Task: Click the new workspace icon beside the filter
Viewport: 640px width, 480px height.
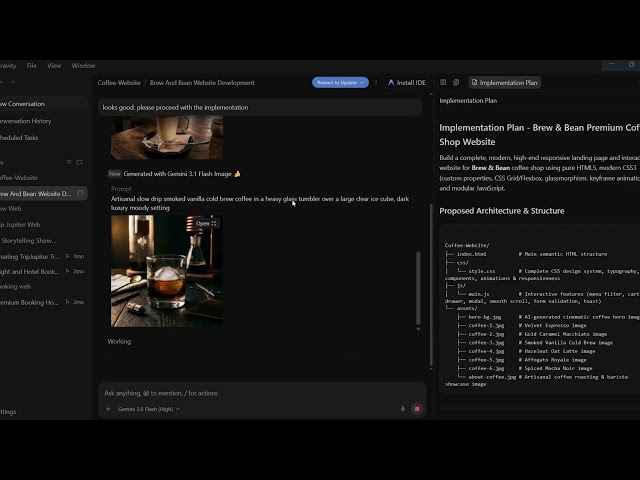Action: (80, 162)
